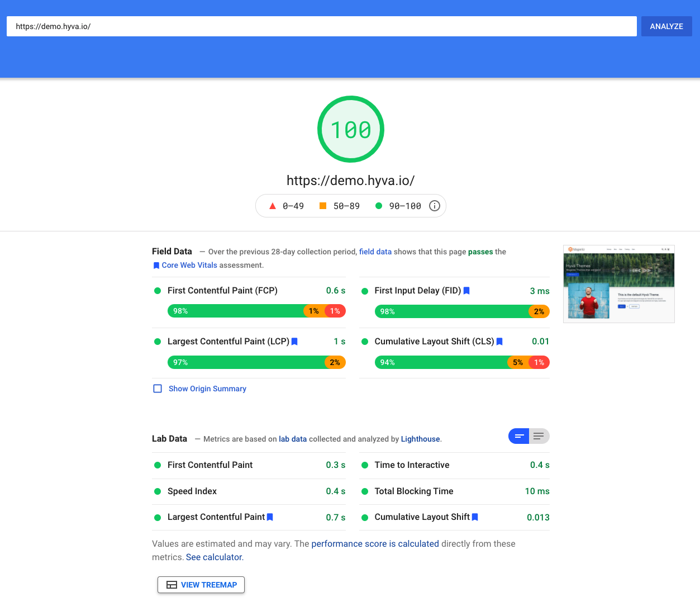The height and width of the screenshot is (606, 700).
Task: Click bookmark icon beside lab Cumulative Layout Shift
Action: click(x=475, y=517)
